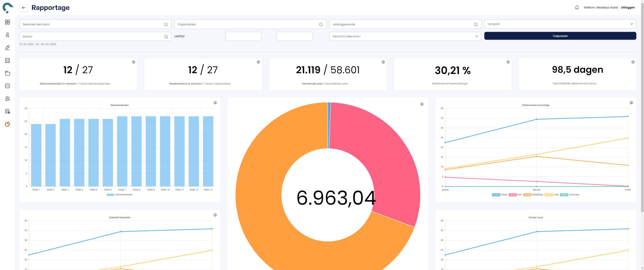Toggle the Kort series in Ziekteverzuim legend
Image resolution: width=644 pixels, height=270 pixels.
(515, 195)
